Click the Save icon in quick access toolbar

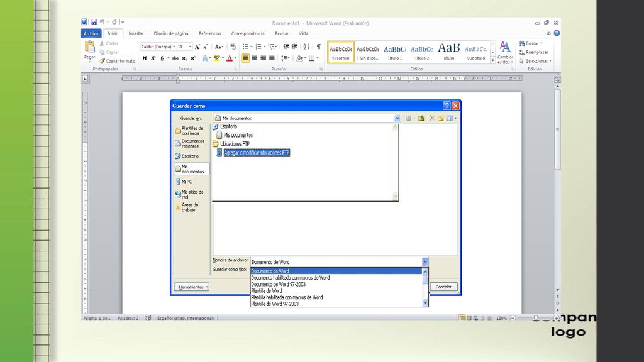coord(94,22)
